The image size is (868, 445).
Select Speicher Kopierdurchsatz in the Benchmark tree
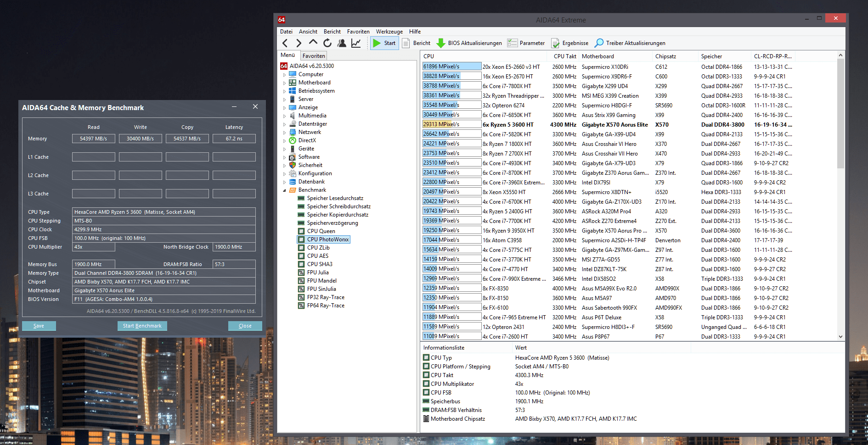click(338, 215)
